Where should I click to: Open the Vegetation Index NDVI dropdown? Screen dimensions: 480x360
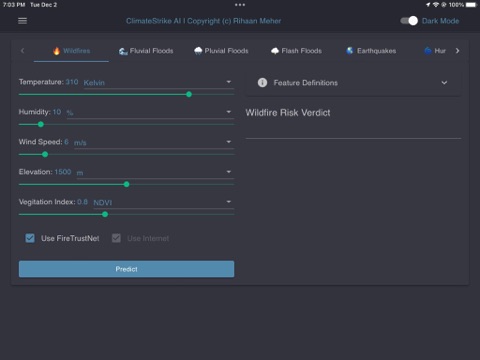(164, 202)
